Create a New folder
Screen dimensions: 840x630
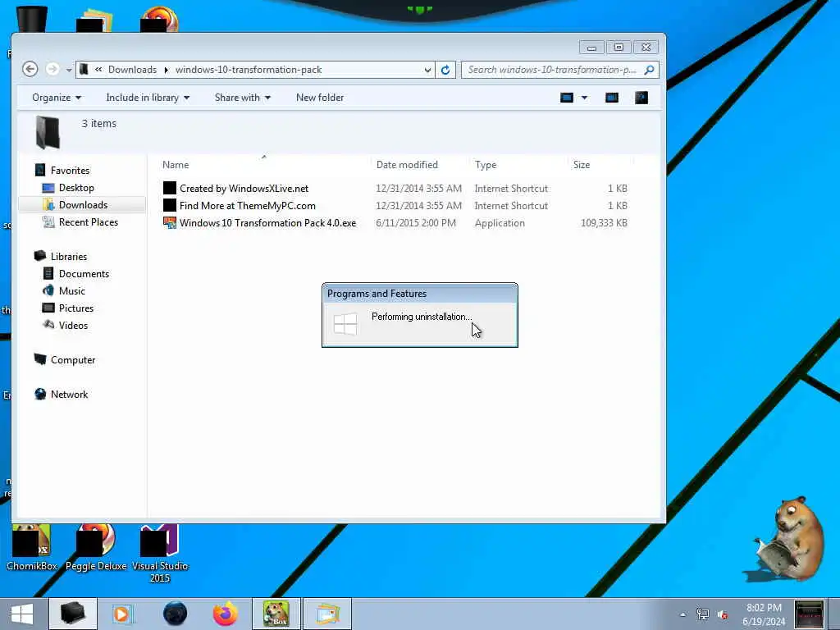click(320, 98)
